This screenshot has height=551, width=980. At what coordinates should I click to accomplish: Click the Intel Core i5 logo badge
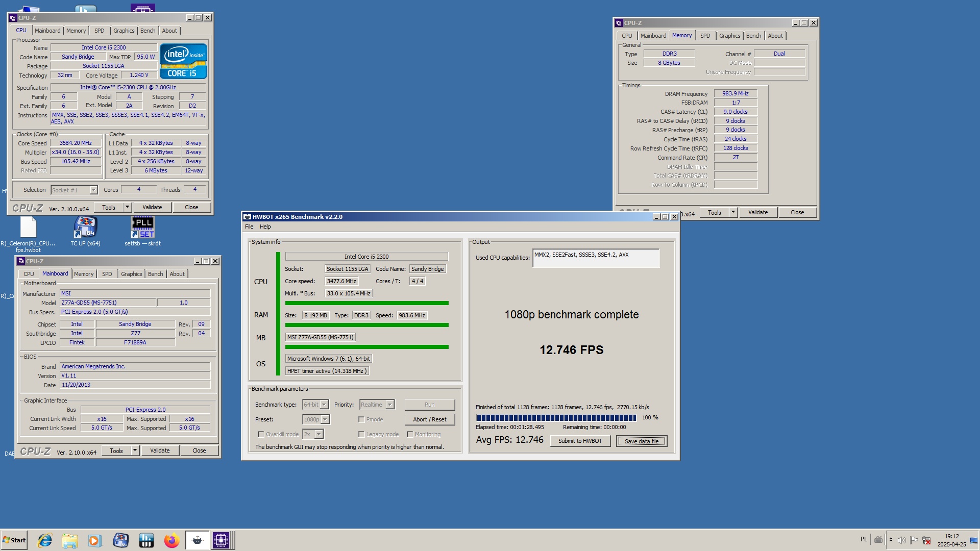[183, 61]
